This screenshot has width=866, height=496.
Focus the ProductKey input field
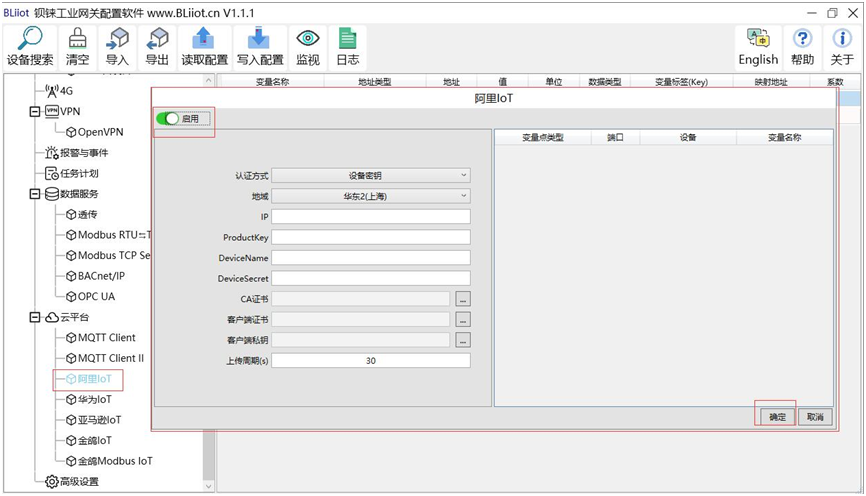[371, 237]
